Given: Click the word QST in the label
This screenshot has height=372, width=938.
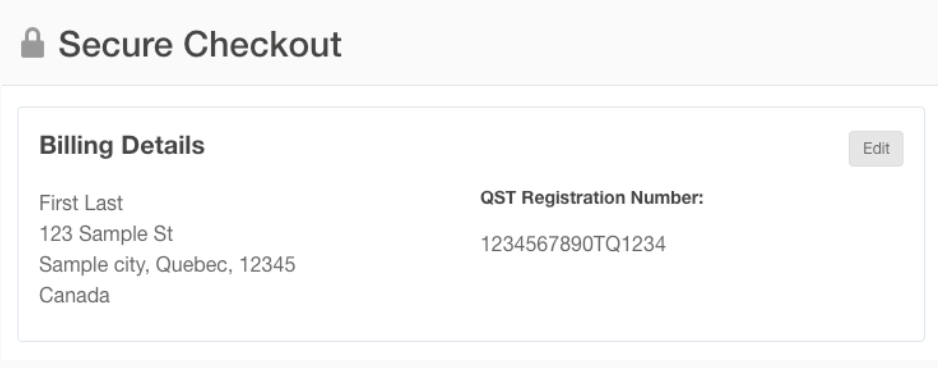Looking at the screenshot, I should [498, 198].
